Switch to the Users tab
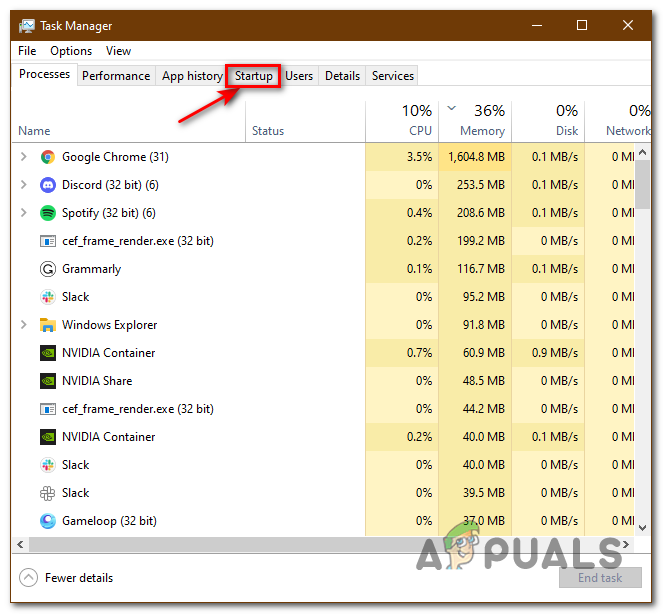Screen dimensions: 663x614 299,76
